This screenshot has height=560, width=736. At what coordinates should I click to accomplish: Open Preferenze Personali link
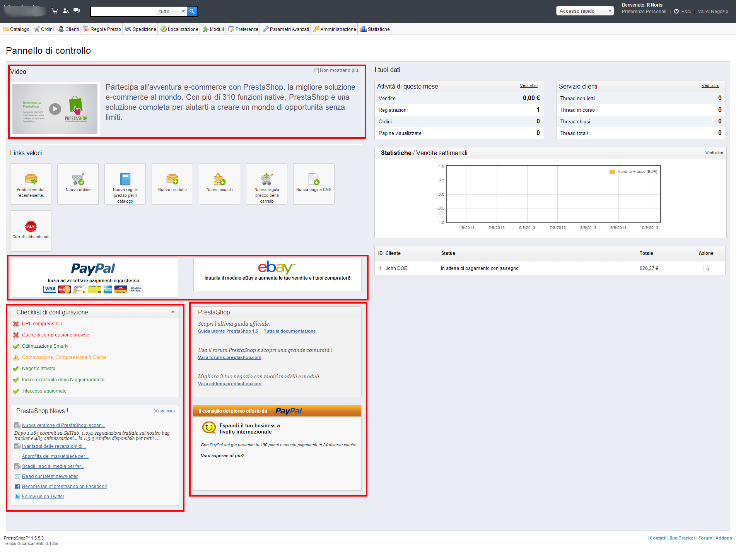pos(644,12)
